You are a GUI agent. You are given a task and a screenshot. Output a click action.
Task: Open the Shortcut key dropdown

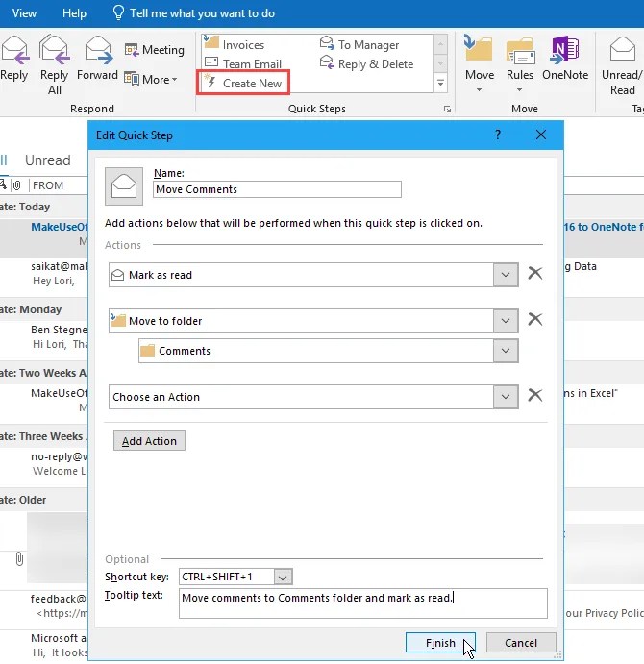click(283, 577)
